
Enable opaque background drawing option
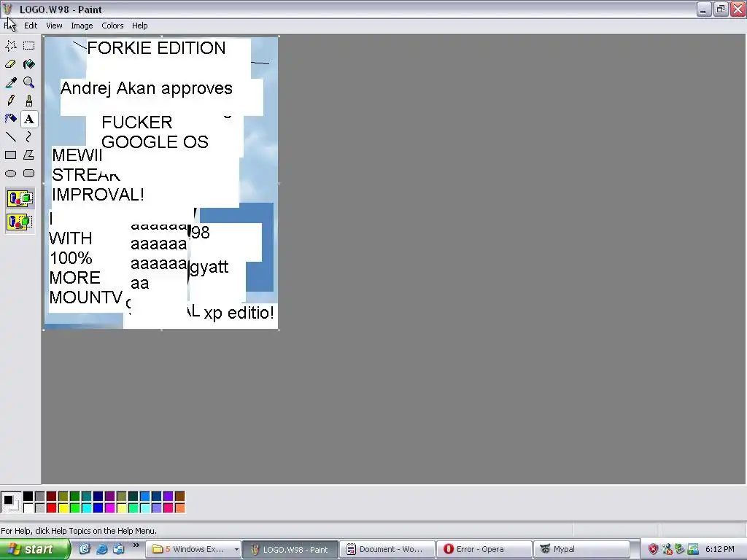point(20,198)
